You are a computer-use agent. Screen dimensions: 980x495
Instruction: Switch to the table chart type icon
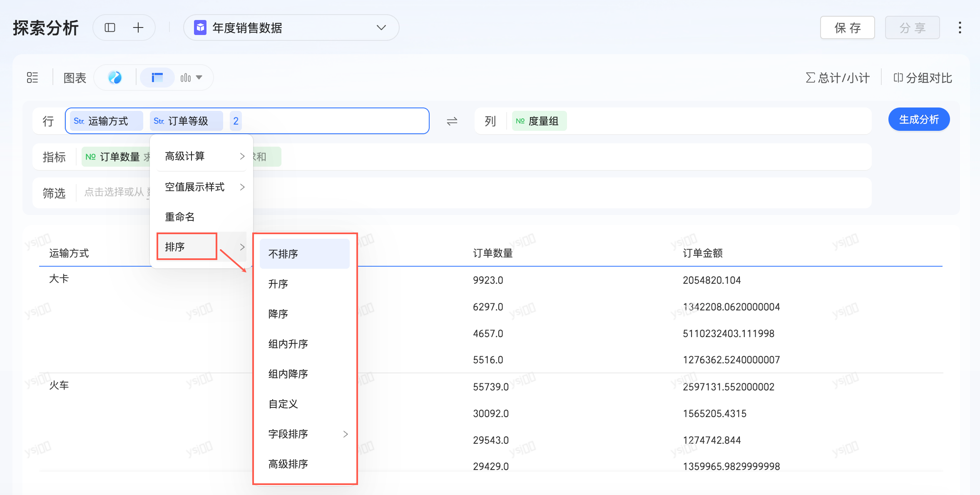click(157, 77)
